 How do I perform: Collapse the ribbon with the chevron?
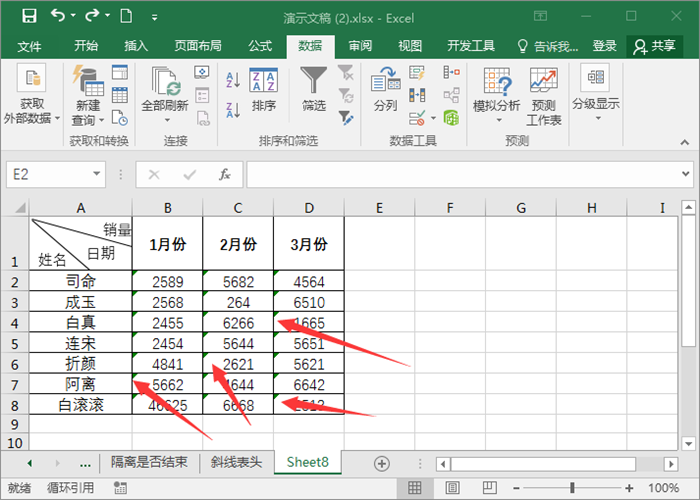click(x=684, y=142)
